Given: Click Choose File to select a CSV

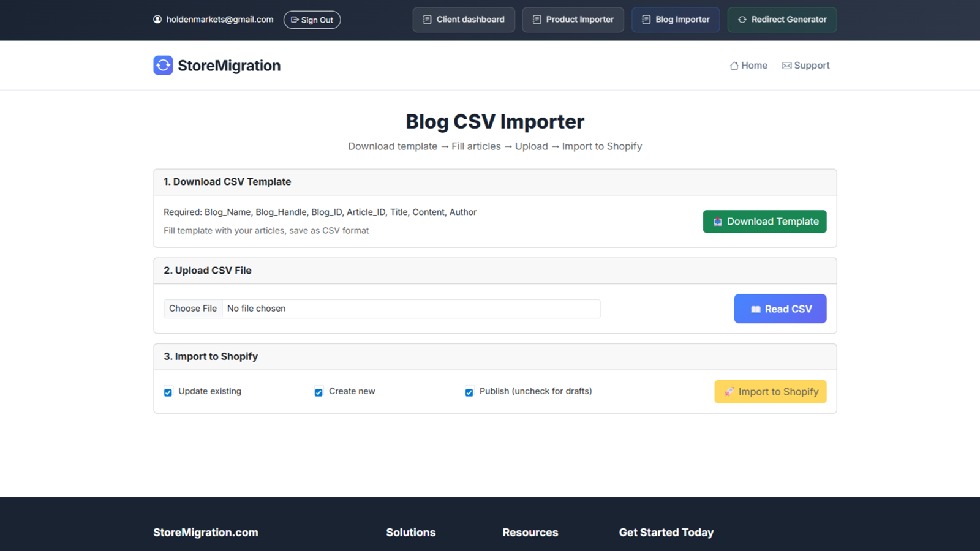Looking at the screenshot, I should [x=192, y=308].
